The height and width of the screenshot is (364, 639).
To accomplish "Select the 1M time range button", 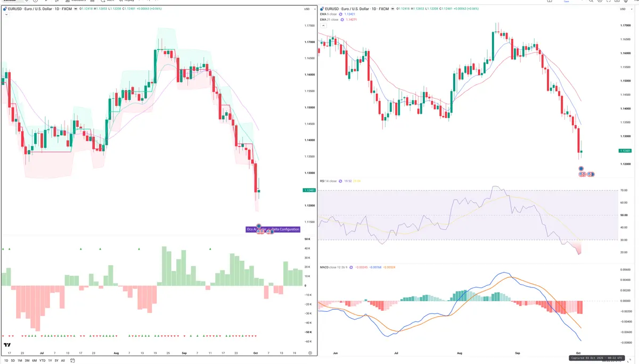I will tap(20, 360).
